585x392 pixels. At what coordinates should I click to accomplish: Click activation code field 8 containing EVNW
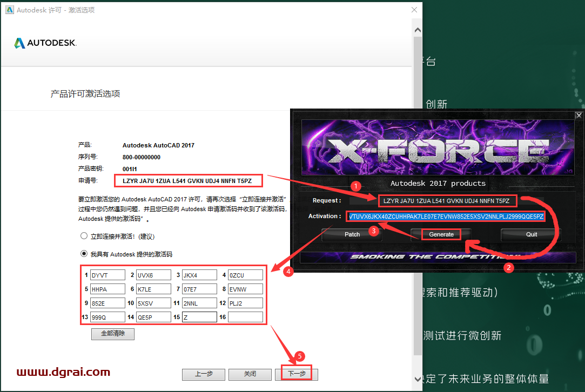[245, 289]
